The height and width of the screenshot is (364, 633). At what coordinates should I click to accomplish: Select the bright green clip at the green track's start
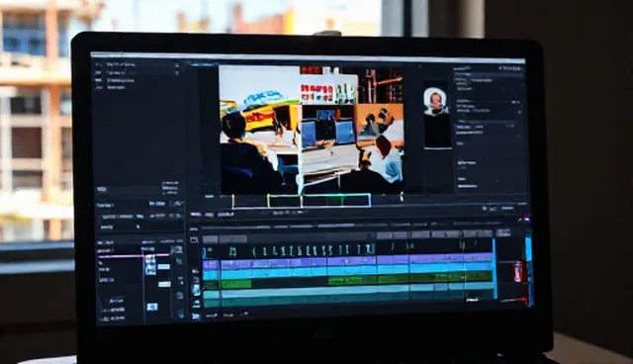point(236,285)
